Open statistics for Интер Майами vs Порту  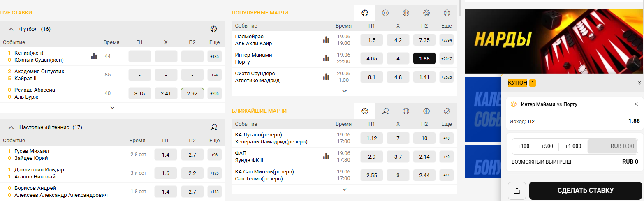pyautogui.click(x=326, y=58)
